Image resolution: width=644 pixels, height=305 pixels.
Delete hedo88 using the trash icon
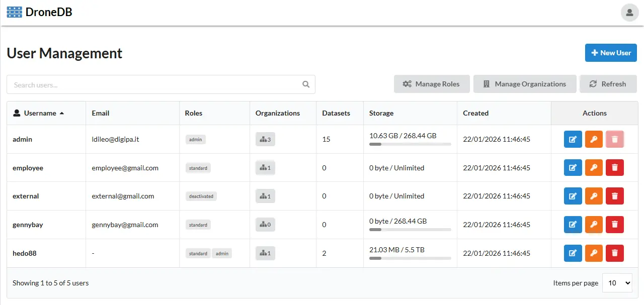click(614, 253)
